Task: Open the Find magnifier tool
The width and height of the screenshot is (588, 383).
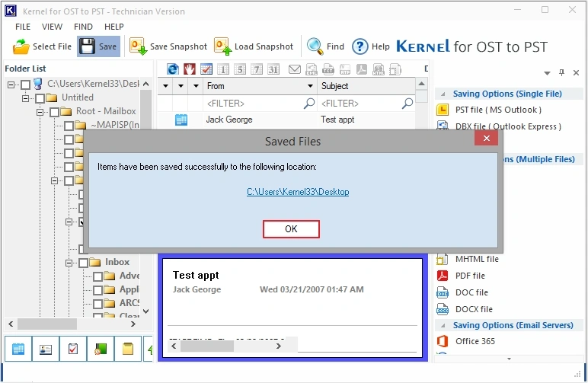Action: (325, 46)
